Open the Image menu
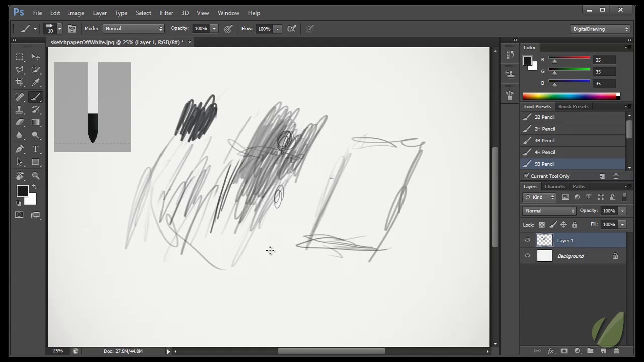Image resolution: width=644 pixels, height=362 pixels. pos(76,13)
